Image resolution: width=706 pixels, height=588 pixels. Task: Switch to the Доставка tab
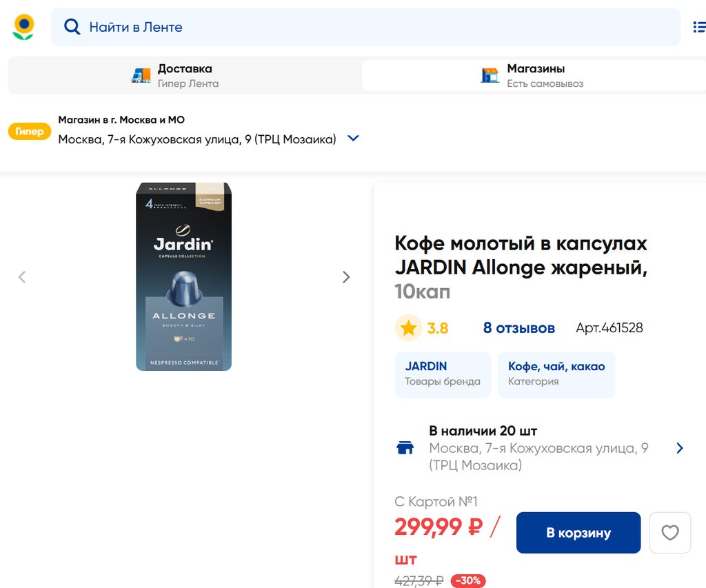click(x=185, y=75)
